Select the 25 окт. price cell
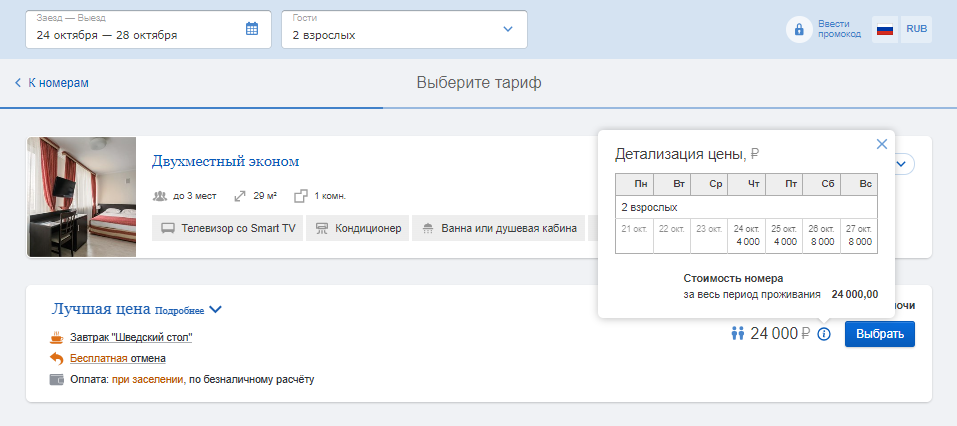The width and height of the screenshot is (957, 426). 784,236
